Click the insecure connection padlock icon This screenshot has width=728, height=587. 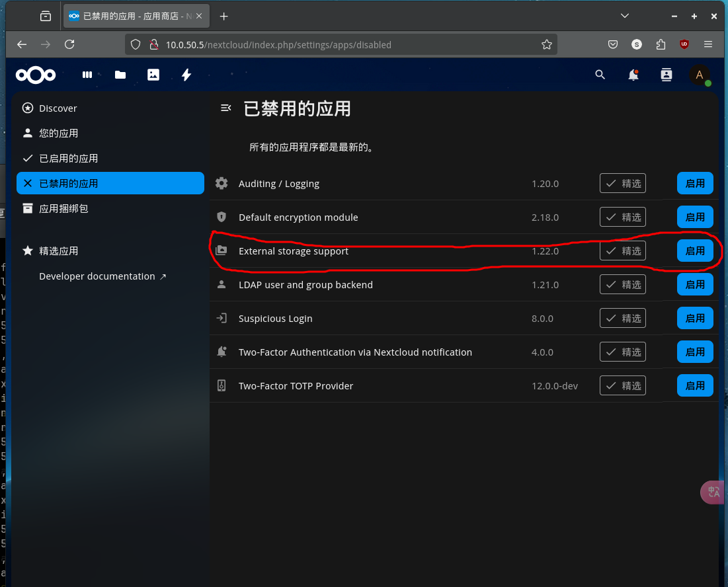click(x=153, y=44)
